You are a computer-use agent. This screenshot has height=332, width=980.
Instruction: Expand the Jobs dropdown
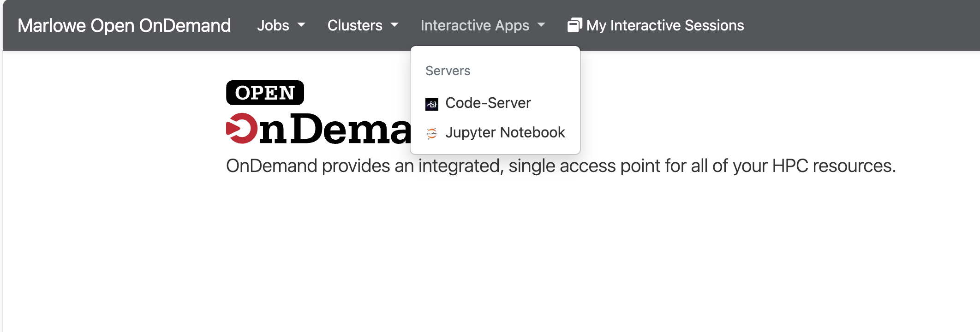tap(281, 25)
